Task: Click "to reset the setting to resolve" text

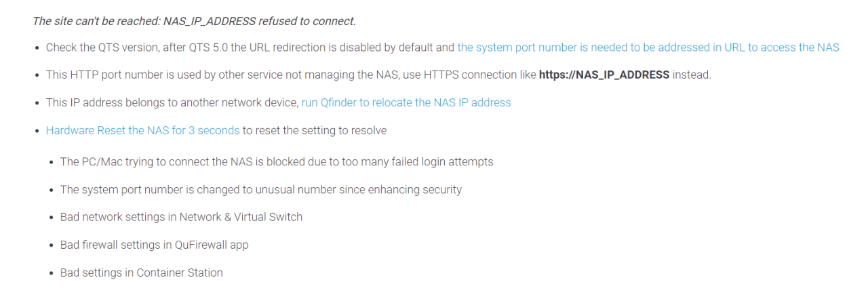Action: tap(315, 130)
